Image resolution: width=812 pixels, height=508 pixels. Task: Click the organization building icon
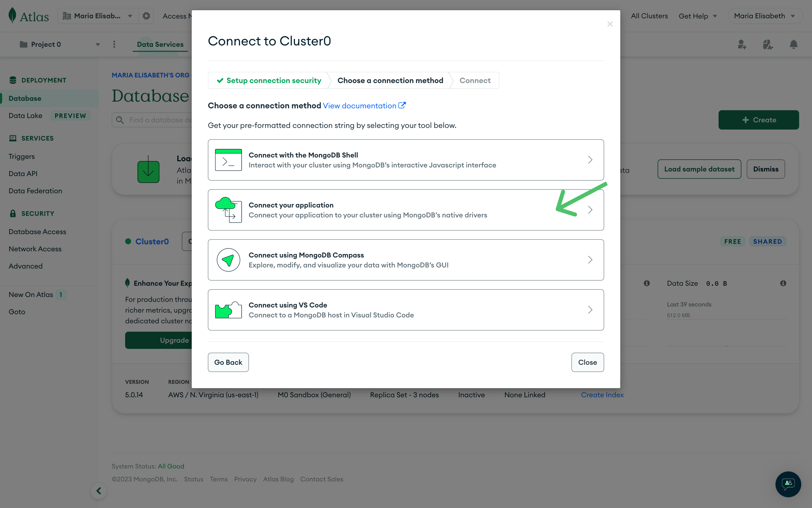click(x=67, y=16)
